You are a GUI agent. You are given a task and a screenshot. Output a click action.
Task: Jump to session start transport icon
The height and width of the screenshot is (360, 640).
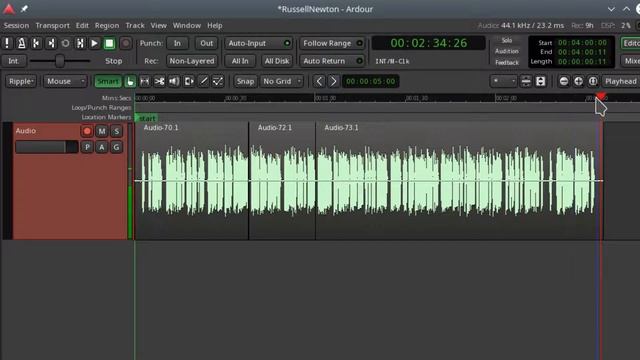pyautogui.click(x=36, y=43)
